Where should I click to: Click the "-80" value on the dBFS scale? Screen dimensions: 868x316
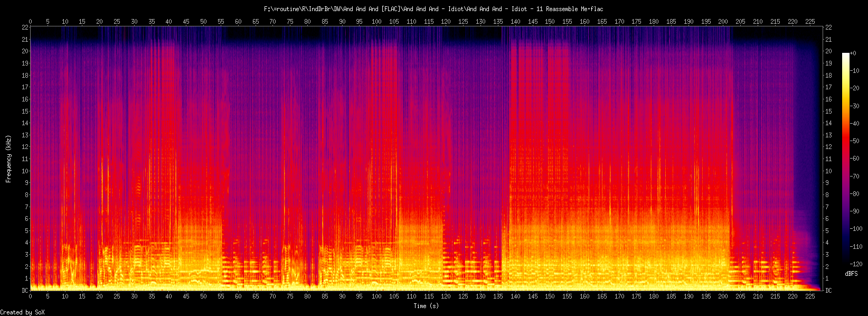click(854, 194)
